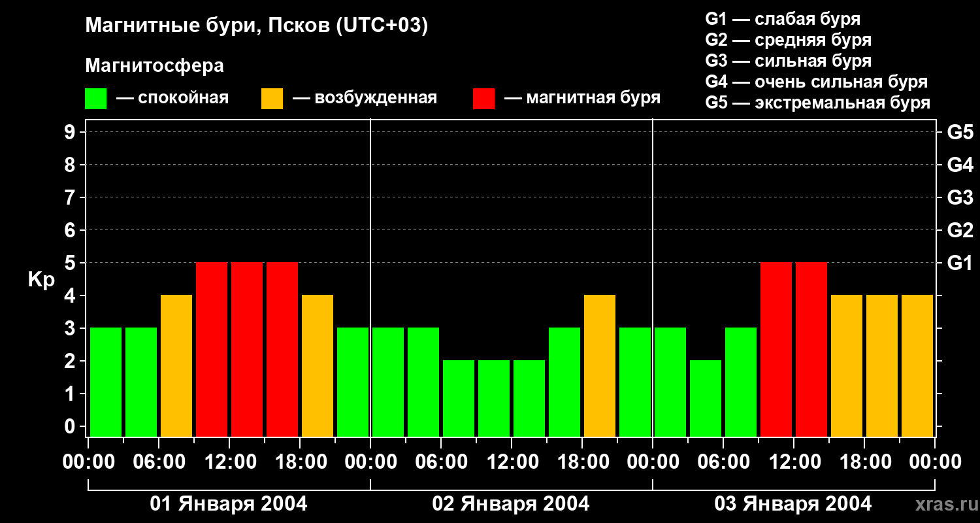Select the shortest green bar on 03 Января
980x523 pixels.
(x=706, y=398)
